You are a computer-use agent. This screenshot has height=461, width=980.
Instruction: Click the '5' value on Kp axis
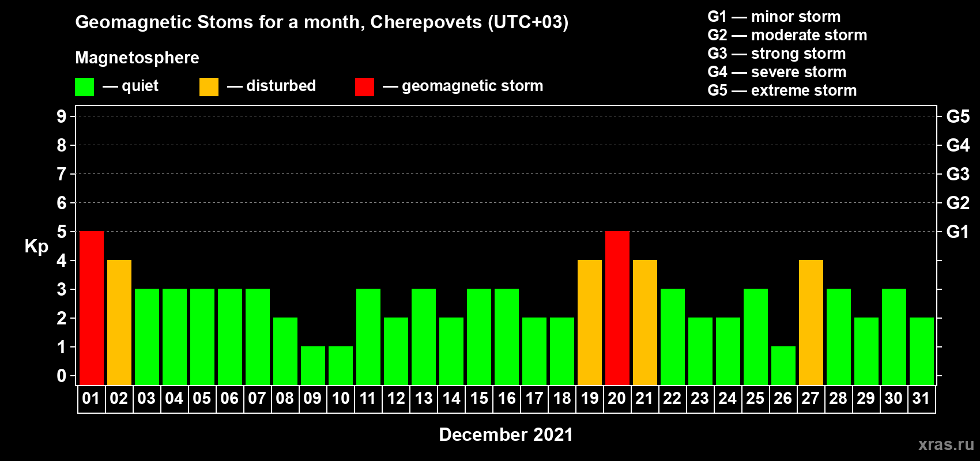click(62, 232)
